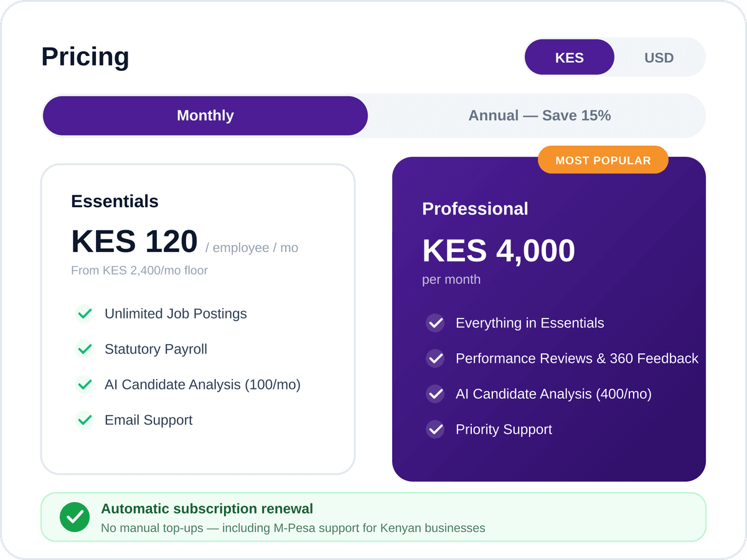Click the KES 4,000 price
Viewport: 747px width, 560px height.
499,251
